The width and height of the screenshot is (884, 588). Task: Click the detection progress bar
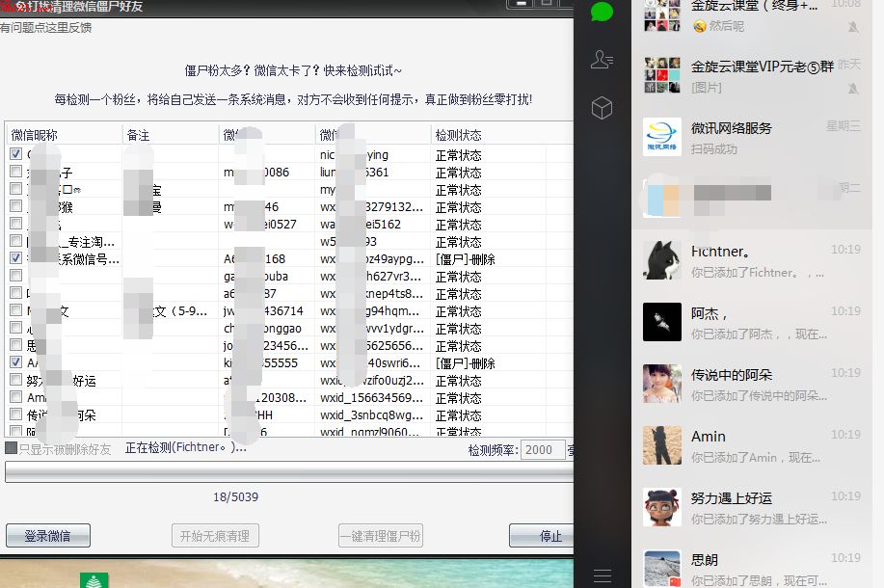pos(289,472)
